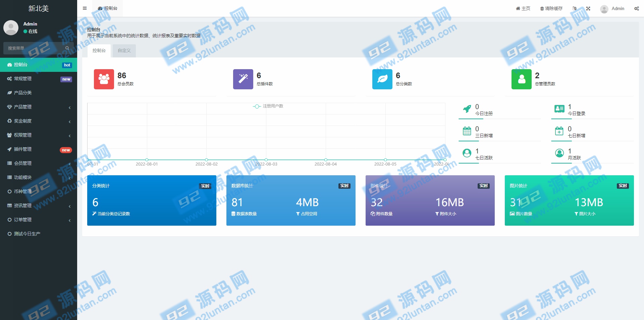
Task: Click the blue leaf 总分类数 icon
Action: pyautogui.click(x=382, y=79)
